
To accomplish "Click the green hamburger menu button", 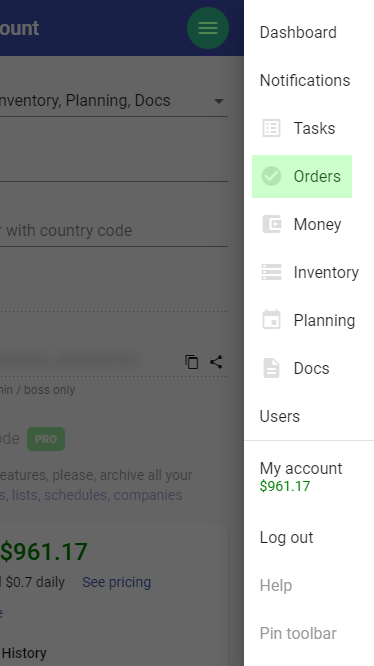I will [x=208, y=28].
